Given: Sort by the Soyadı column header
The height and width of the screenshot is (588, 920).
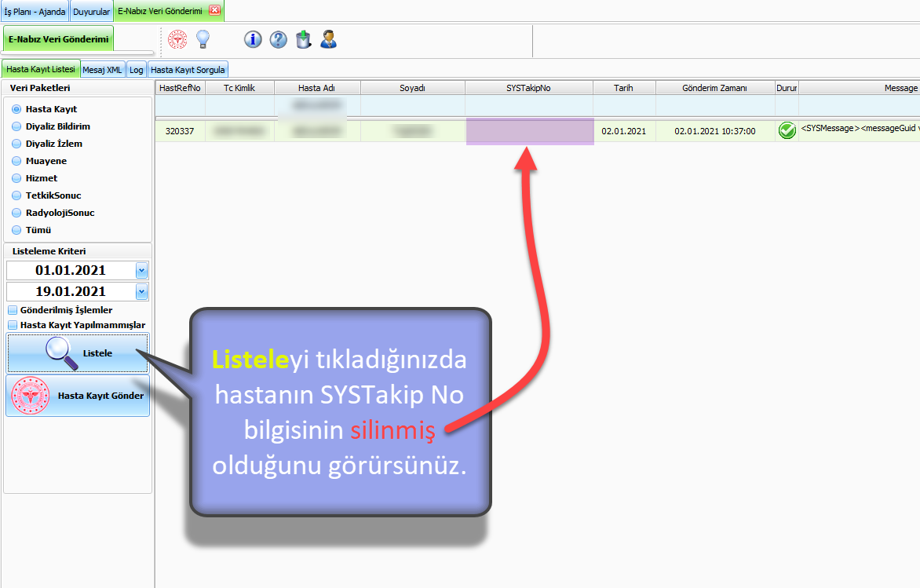Looking at the screenshot, I should pyautogui.click(x=412, y=88).
